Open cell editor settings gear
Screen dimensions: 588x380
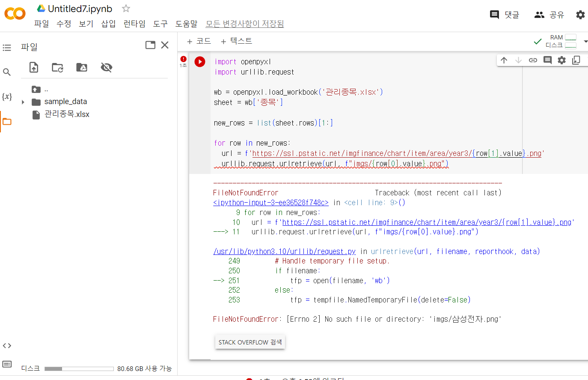tap(562, 60)
